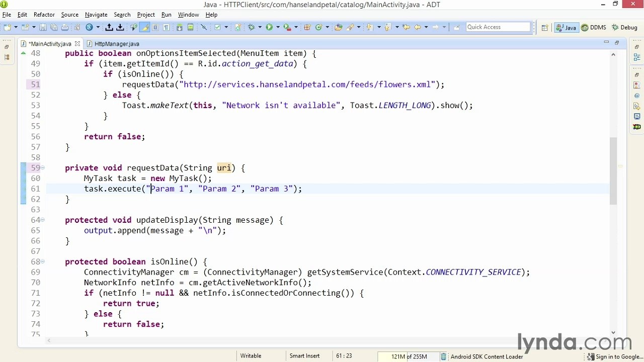
Task: Open dropdown next to green Run icon
Action: tap(278, 27)
